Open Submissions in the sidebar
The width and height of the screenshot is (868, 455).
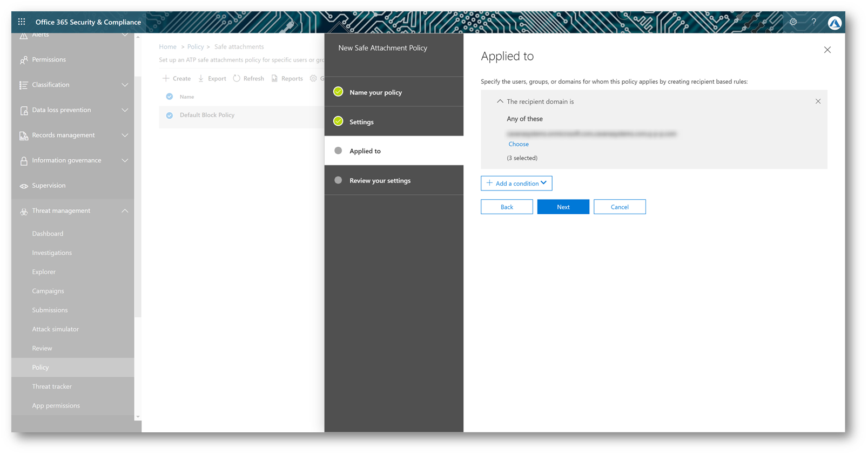(x=50, y=310)
